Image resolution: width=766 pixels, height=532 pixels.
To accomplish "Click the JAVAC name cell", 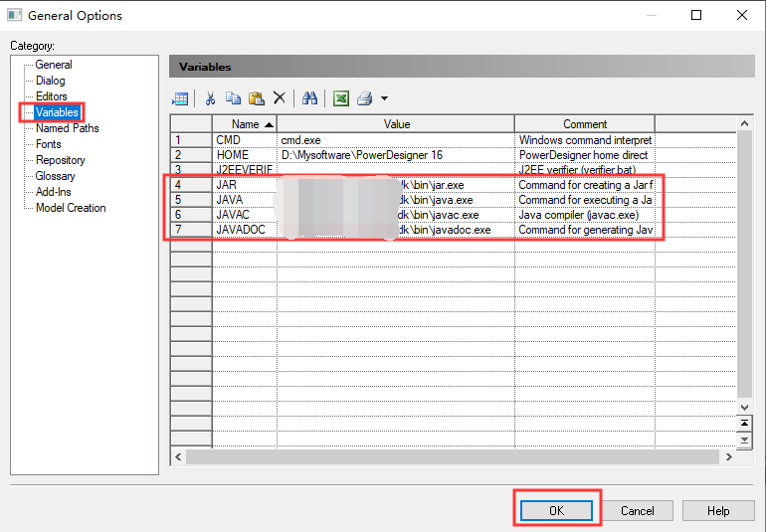I will click(x=245, y=215).
